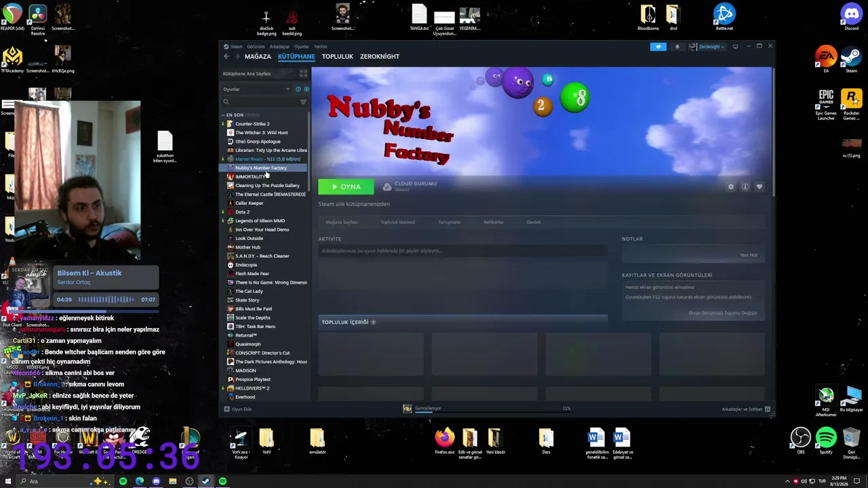Viewport: 868px width, 488px height.
Task: Open the TOPLULUK tab
Action: tap(338, 56)
